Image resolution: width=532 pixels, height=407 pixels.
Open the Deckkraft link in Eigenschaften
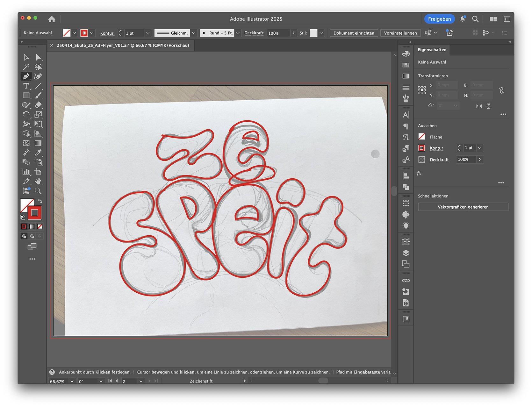(439, 160)
